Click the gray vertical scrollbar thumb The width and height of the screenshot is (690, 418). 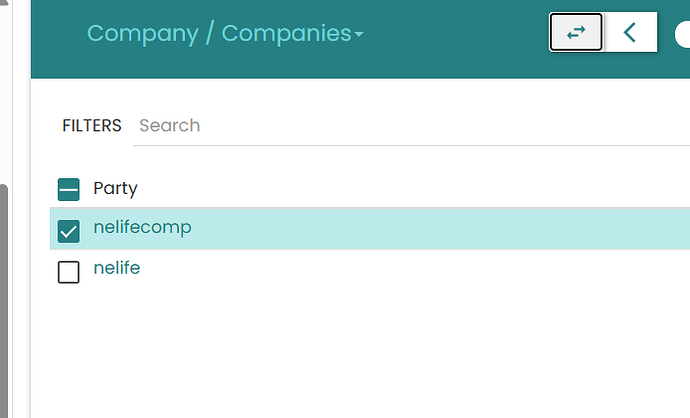4,301
